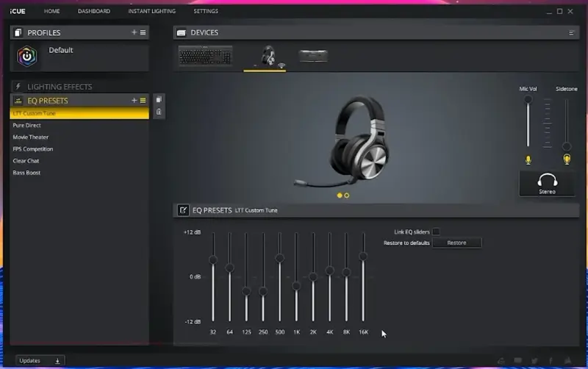This screenshot has width=588, height=369.
Task: Click the Updates button
Action: tap(40, 361)
